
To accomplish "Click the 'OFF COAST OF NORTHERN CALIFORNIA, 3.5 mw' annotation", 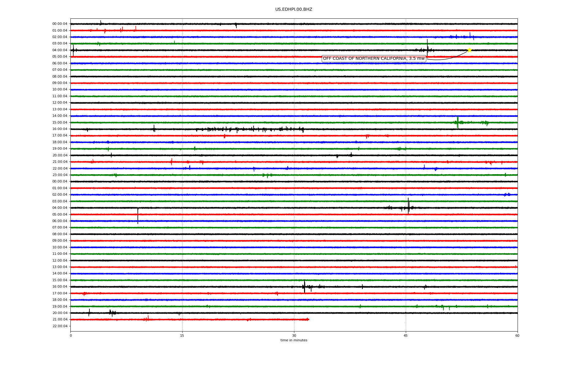I will pos(374,59).
